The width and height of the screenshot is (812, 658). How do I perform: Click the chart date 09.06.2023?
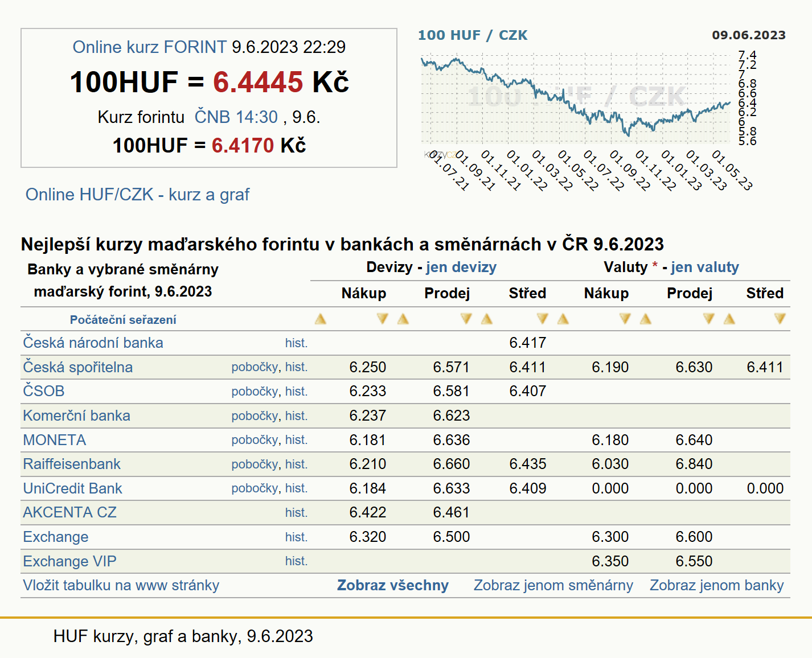click(x=749, y=35)
